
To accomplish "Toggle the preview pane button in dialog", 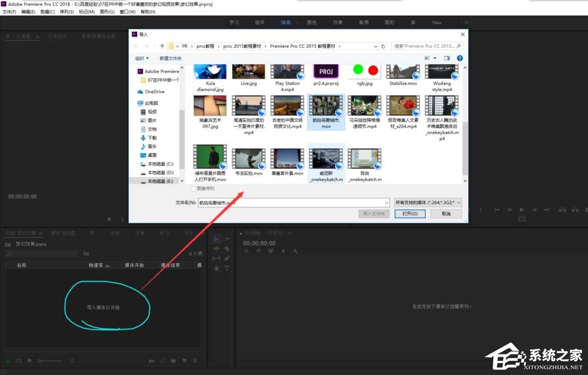I will (447, 58).
